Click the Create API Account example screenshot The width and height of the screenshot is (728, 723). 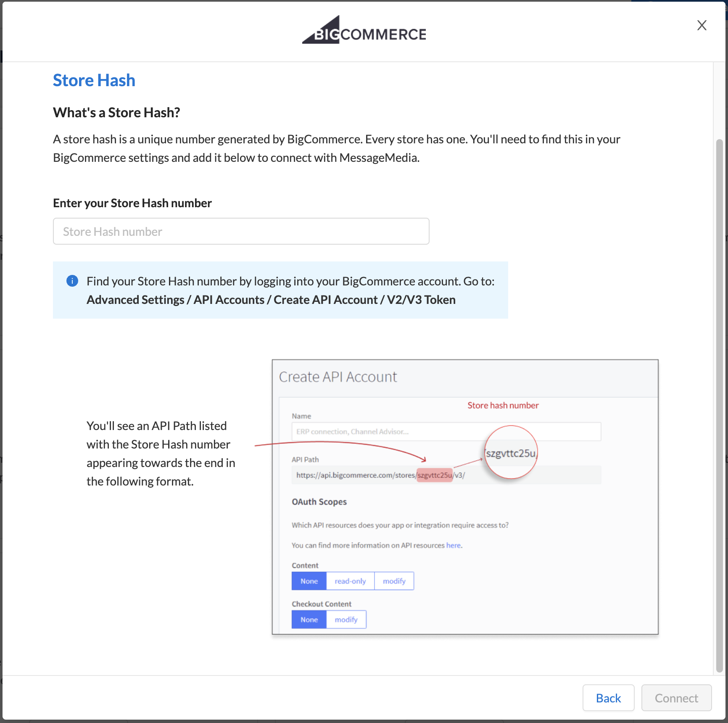465,496
